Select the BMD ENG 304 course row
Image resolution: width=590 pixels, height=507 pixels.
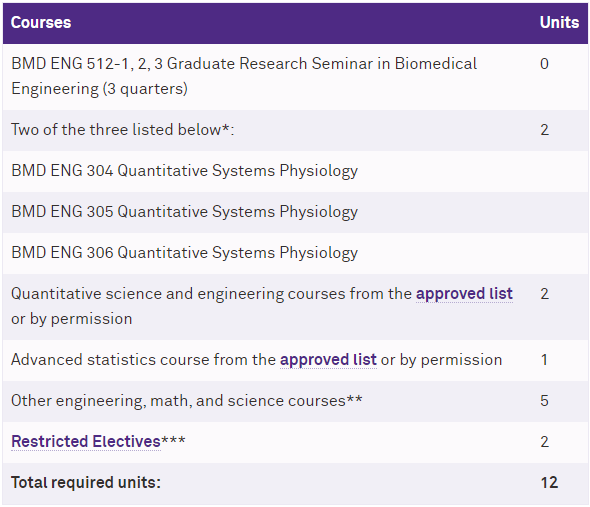295,171
